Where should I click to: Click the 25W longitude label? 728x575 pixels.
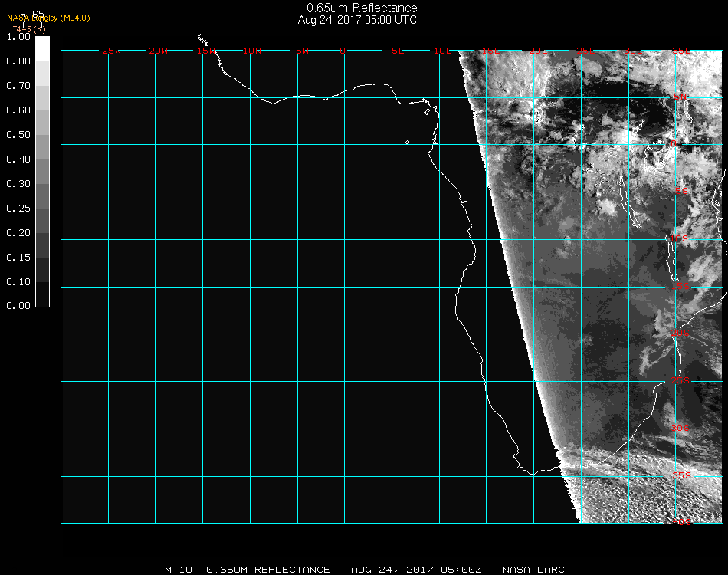(111, 51)
